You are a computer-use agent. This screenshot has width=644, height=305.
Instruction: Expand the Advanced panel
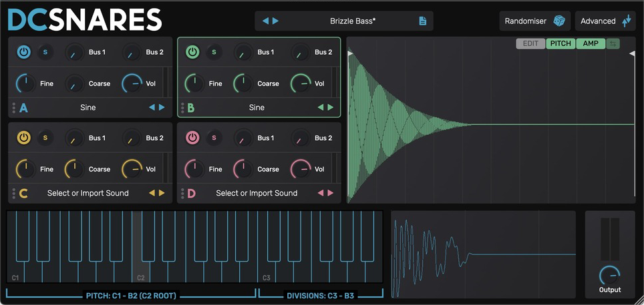[606, 21]
